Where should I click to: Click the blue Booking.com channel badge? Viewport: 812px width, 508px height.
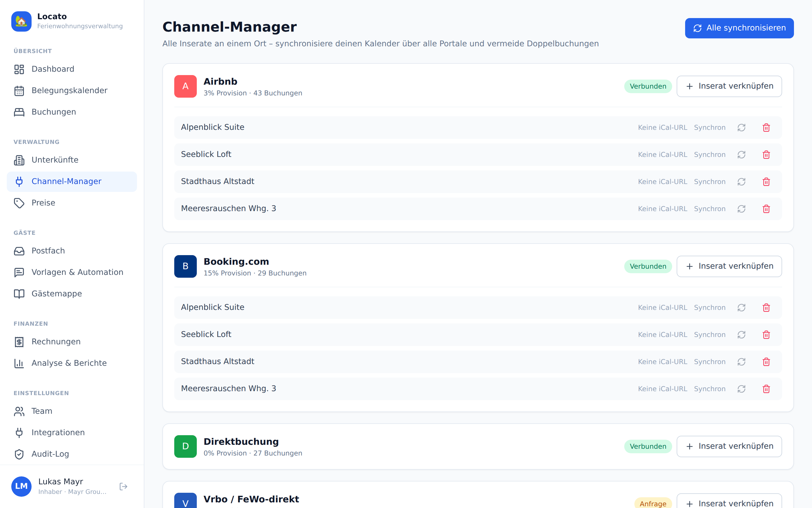coord(186,266)
